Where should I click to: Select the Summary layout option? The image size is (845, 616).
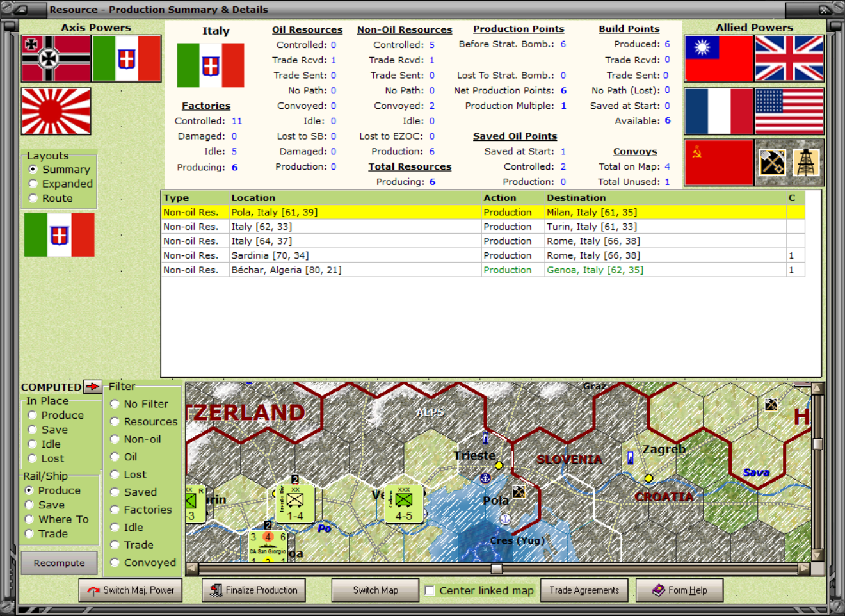[x=33, y=170]
